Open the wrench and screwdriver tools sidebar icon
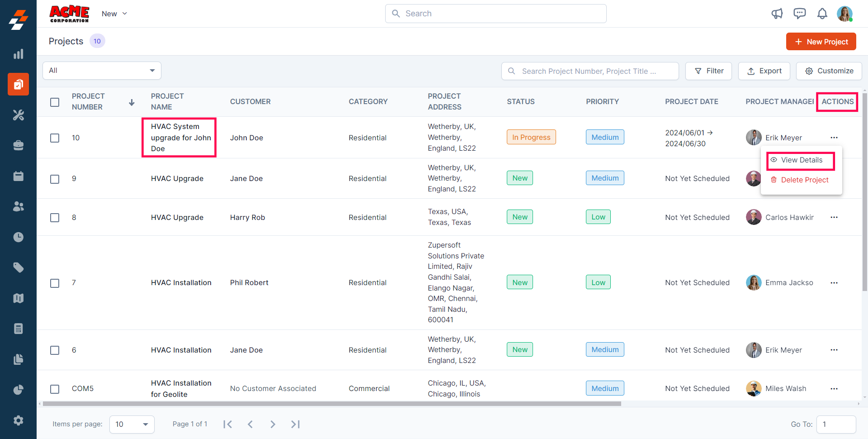Viewport: 868px width, 439px height. click(x=18, y=115)
